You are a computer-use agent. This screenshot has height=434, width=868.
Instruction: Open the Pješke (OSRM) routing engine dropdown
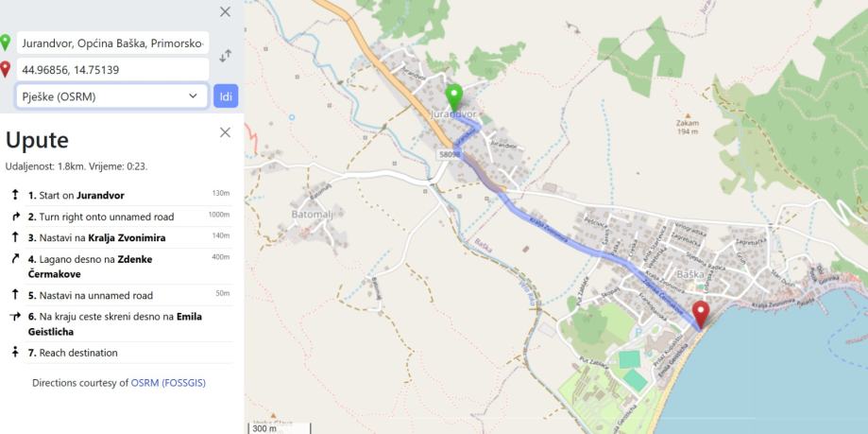[111, 96]
